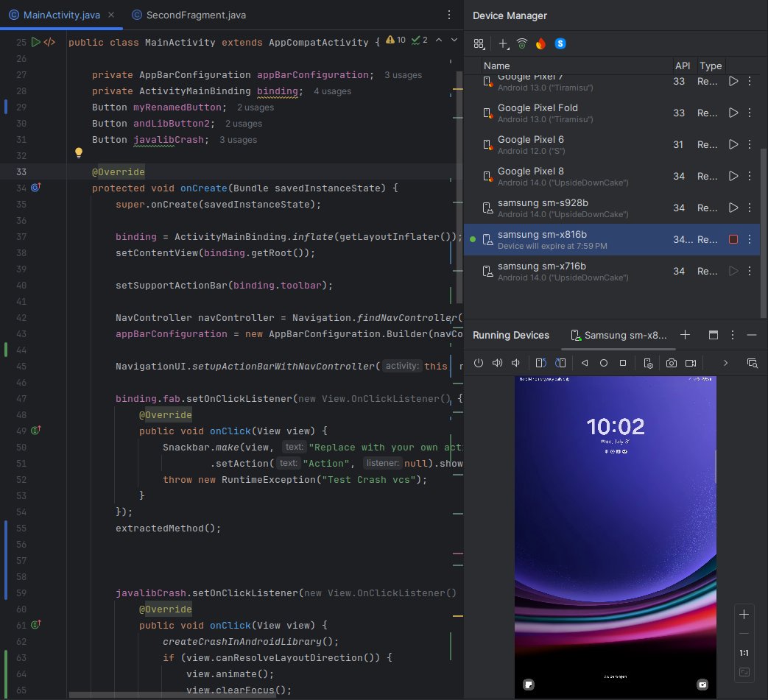Increase the device volume
Screen dimensions: 768x700
[x=497, y=362]
